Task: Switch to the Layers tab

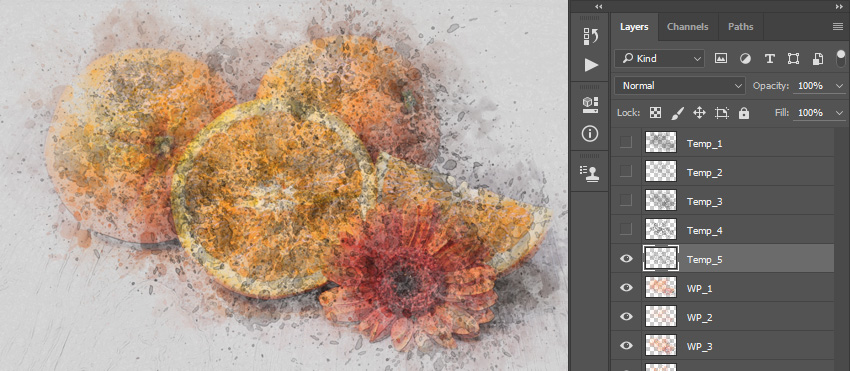Action: click(x=634, y=27)
